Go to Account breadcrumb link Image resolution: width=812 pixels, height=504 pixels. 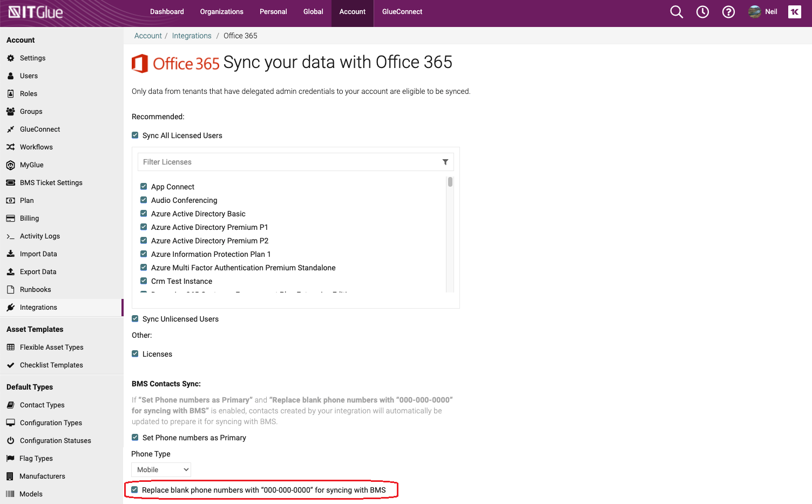coord(148,36)
